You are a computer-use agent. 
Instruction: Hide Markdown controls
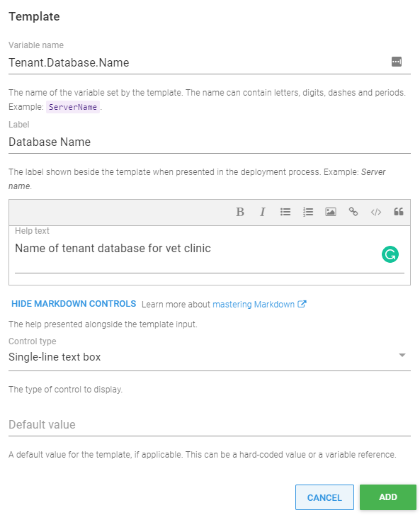(74, 304)
